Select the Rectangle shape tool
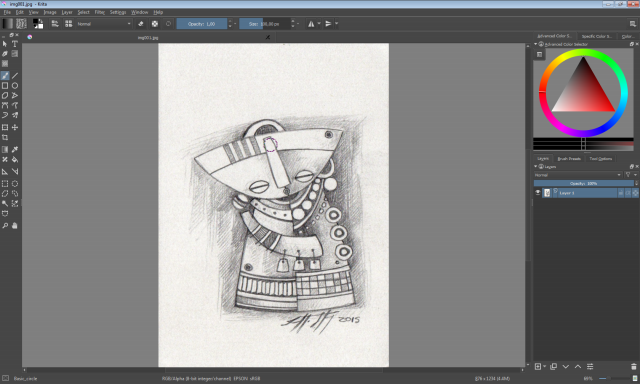The image size is (640, 384). coord(5,86)
